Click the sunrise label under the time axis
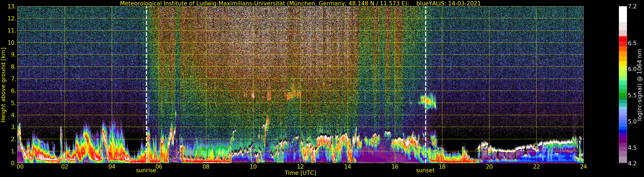 click(x=146, y=171)
